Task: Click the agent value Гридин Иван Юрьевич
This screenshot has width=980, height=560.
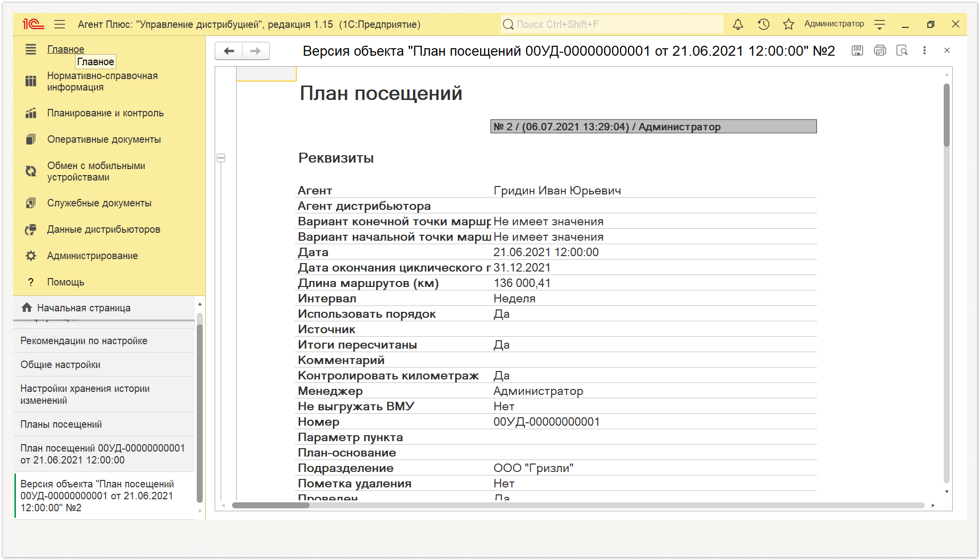Action: click(557, 190)
